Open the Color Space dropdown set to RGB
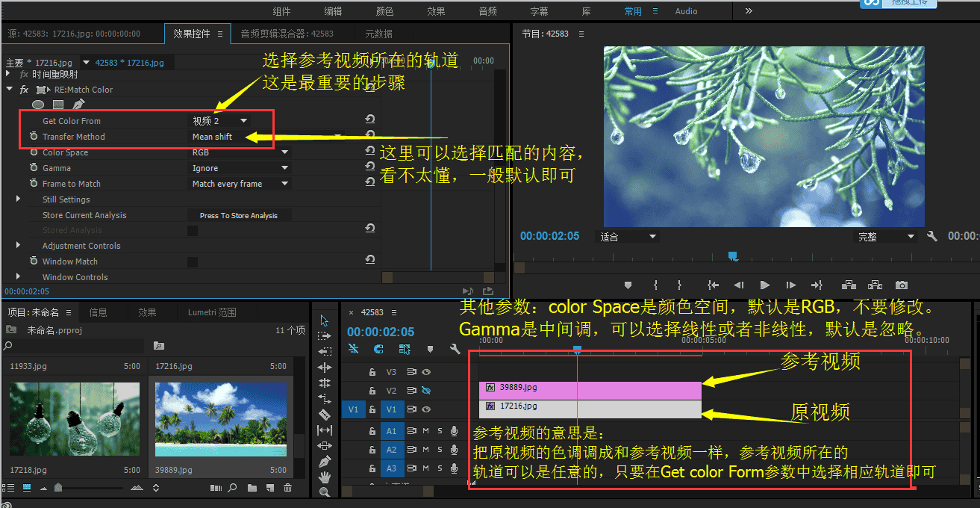Image resolution: width=980 pixels, height=508 pixels. [239, 152]
